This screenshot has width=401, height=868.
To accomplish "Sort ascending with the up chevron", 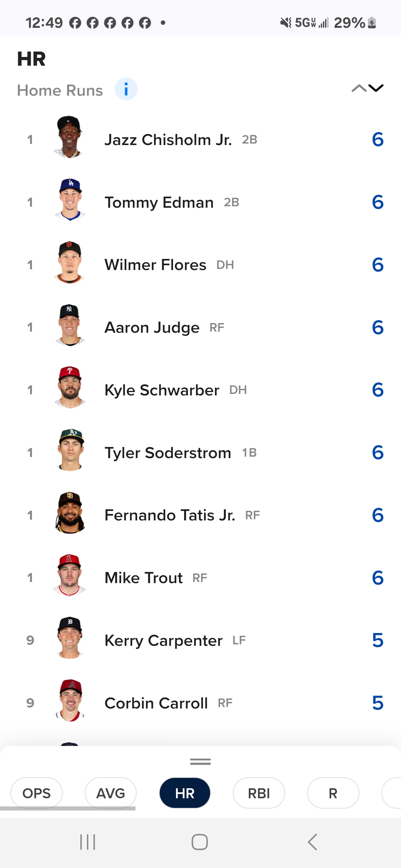I will click(359, 88).
